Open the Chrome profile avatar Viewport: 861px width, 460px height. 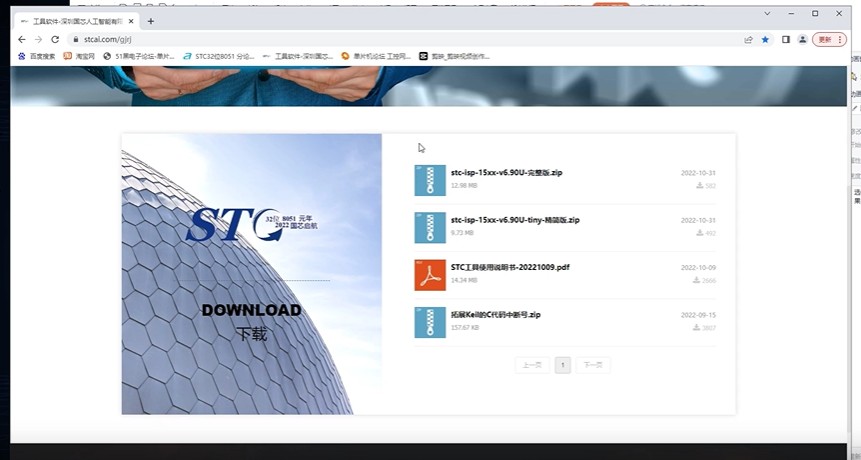pos(803,40)
